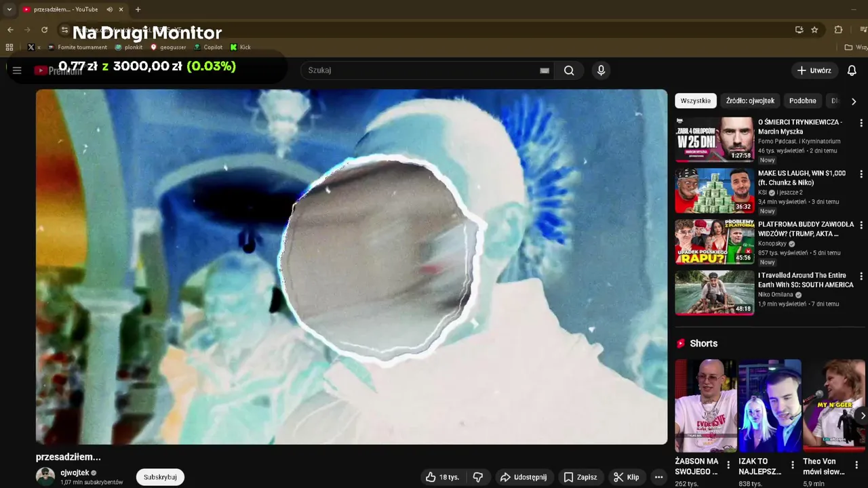
Task: Mute the YouTube tab audio icon
Action: pos(109,9)
